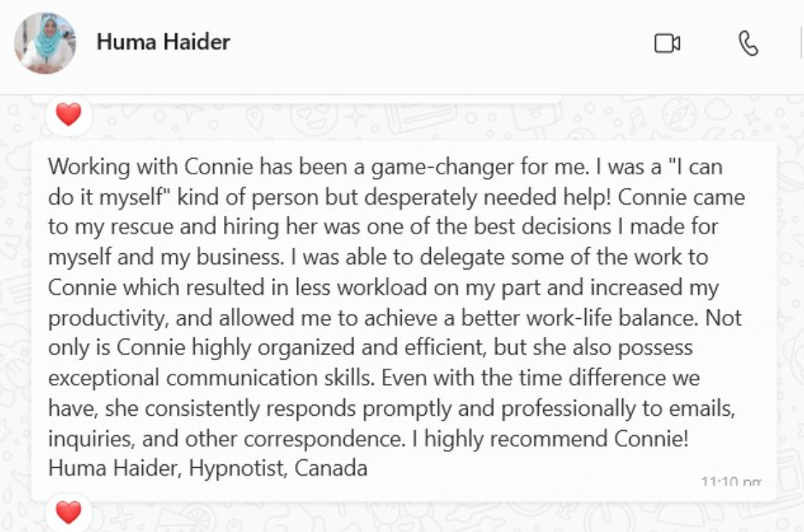The height and width of the screenshot is (532, 804).
Task: Click signature line "Huma Haider, Hypnotist, Canada"
Action: tap(208, 469)
